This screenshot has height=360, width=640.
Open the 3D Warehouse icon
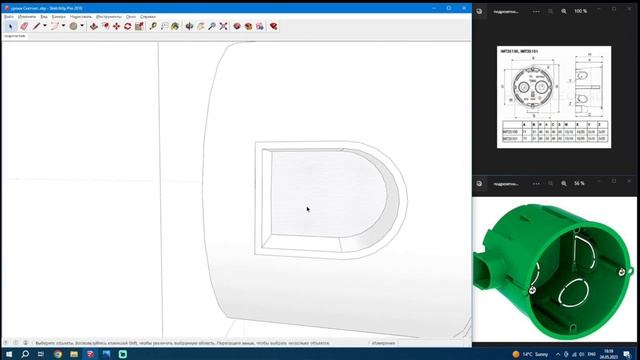237,27
